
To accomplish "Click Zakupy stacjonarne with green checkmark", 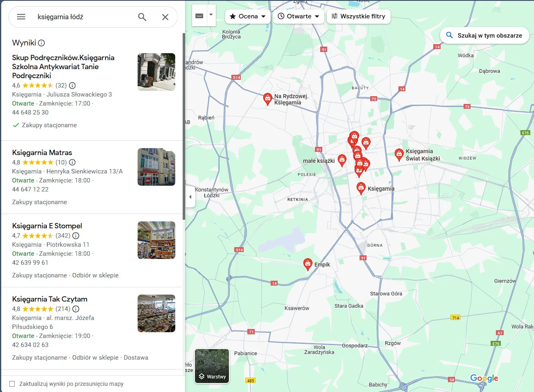I will pos(45,125).
